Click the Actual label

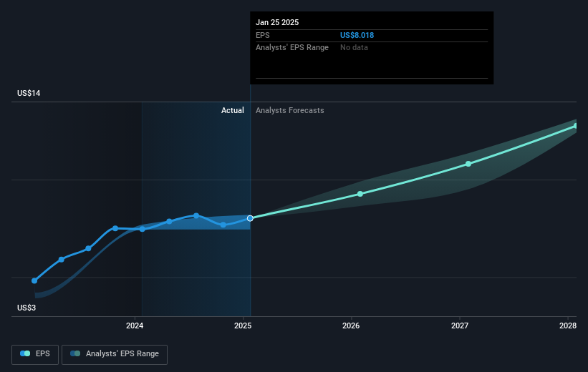tap(233, 110)
